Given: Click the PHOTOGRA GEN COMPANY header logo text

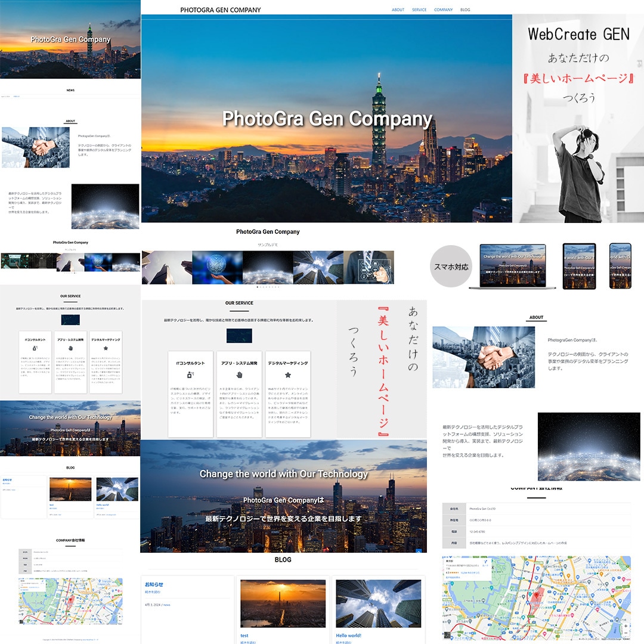Looking at the screenshot, I should tap(221, 10).
